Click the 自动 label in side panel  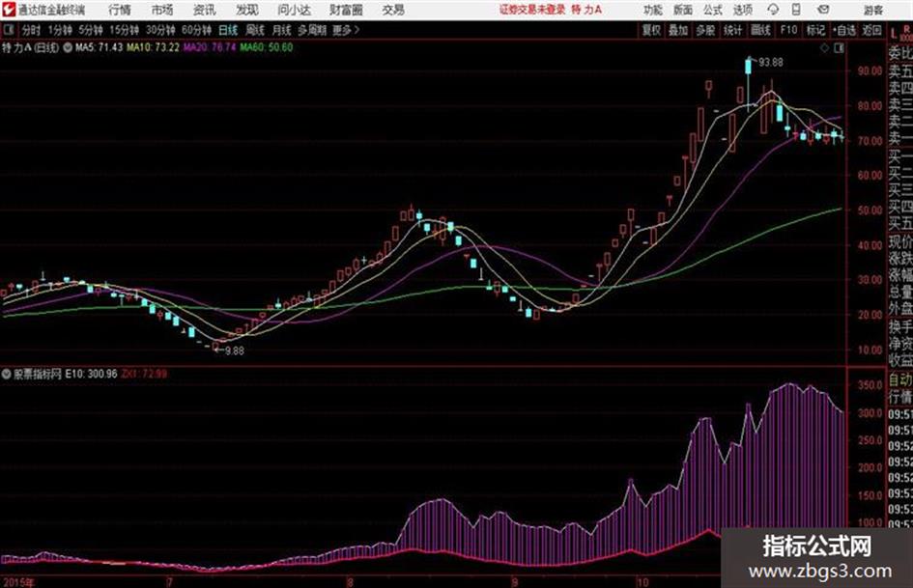click(900, 380)
